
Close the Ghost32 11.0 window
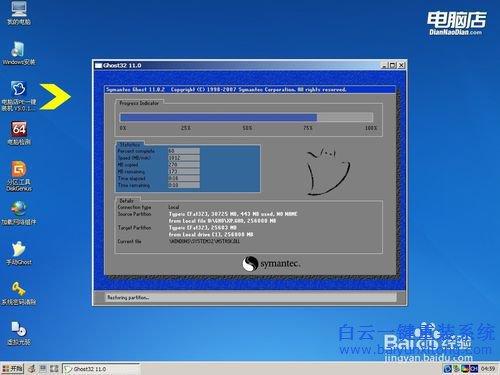tap(402, 65)
